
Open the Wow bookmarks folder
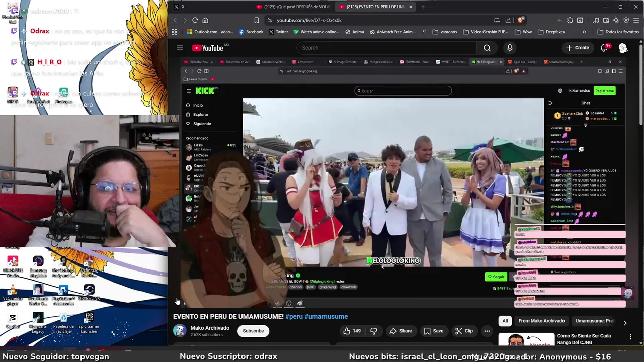(523, 32)
